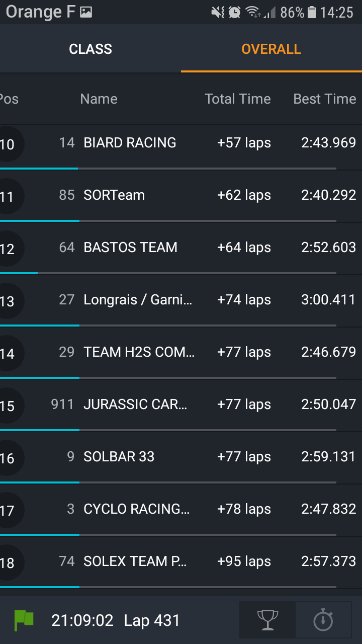Open the BASTOS TEAM row
Screen dimensions: 362x644
(x=130, y=248)
